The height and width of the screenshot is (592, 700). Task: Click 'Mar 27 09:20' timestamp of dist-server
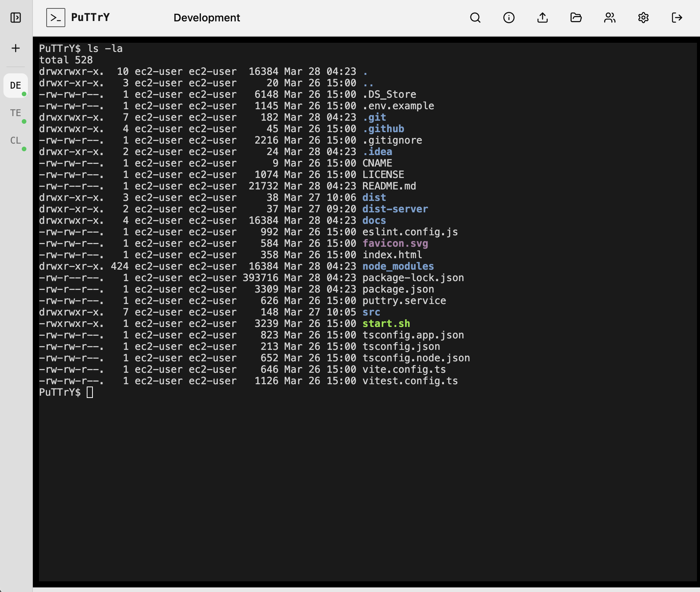tap(320, 209)
